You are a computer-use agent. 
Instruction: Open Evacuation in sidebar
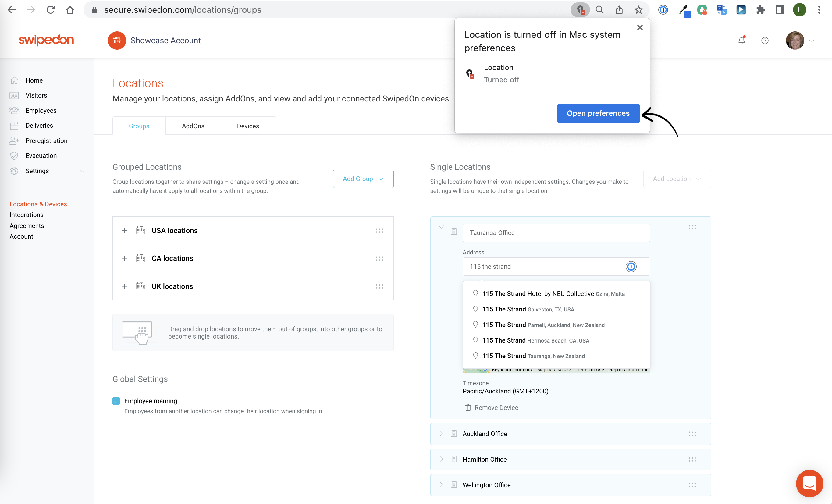41,156
